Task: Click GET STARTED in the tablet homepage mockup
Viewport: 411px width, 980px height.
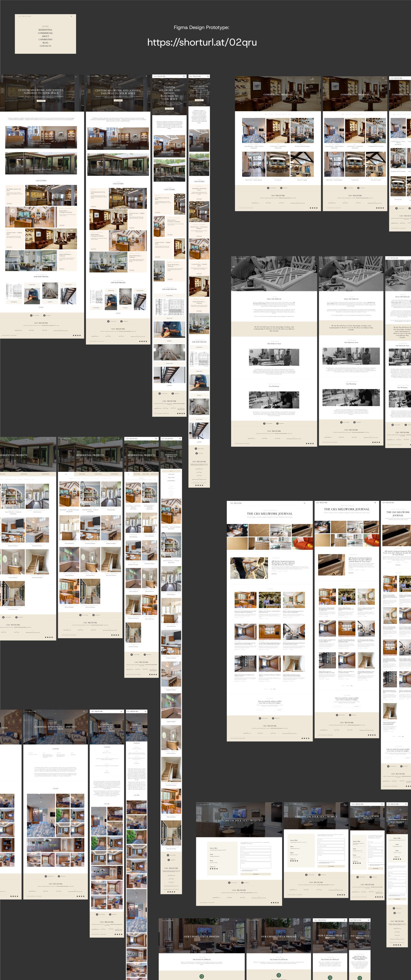Action: point(170,108)
